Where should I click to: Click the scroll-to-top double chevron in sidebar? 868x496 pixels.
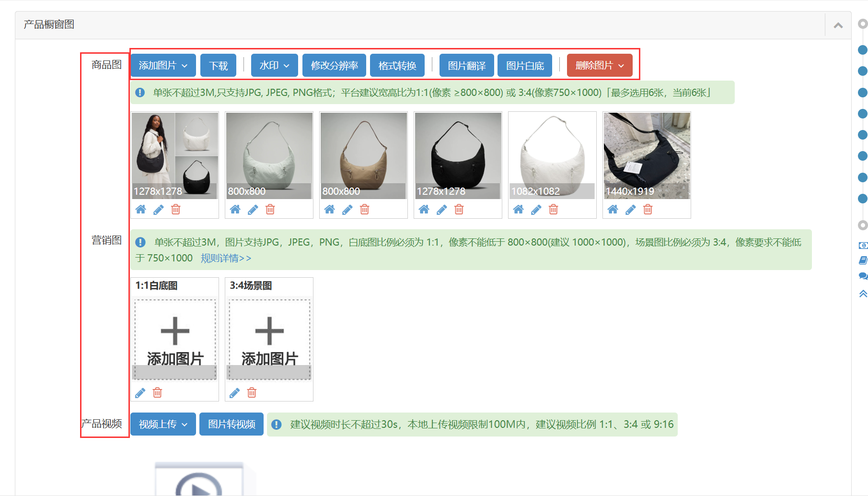863,294
